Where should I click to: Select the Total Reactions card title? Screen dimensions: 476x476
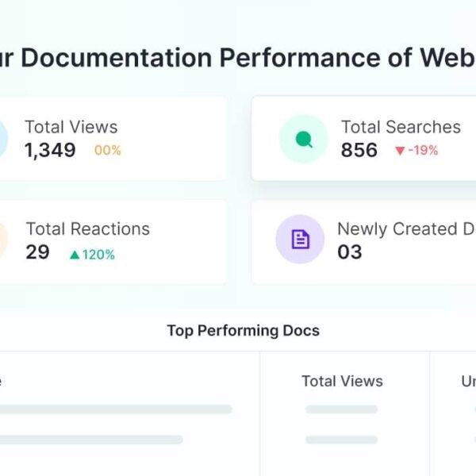pyautogui.click(x=87, y=228)
